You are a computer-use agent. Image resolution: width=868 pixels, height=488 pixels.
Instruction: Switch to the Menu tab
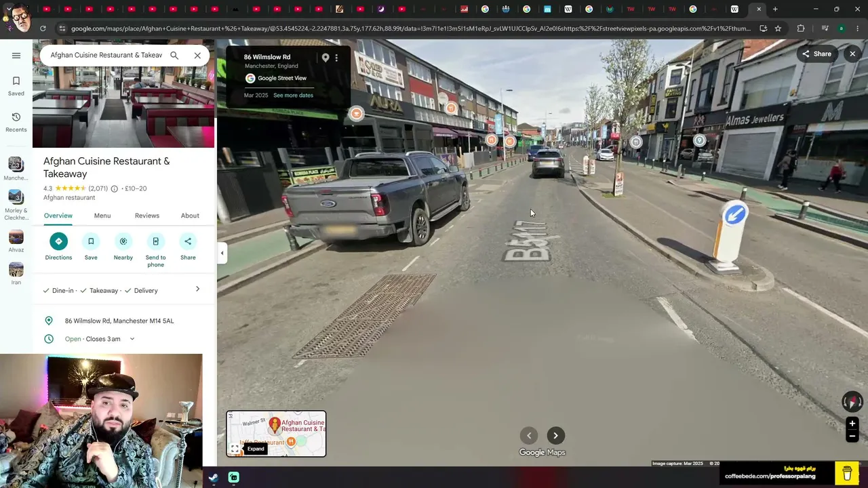(x=102, y=216)
